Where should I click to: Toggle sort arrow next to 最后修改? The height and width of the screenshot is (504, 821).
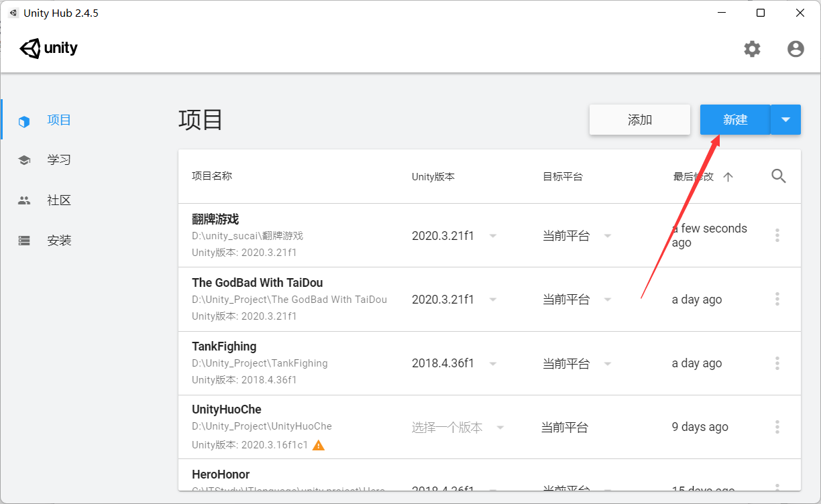(728, 177)
